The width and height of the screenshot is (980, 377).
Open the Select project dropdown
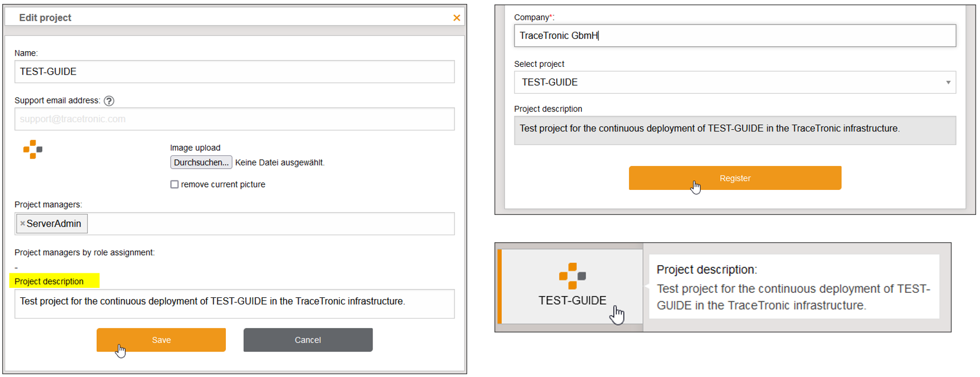pos(735,82)
